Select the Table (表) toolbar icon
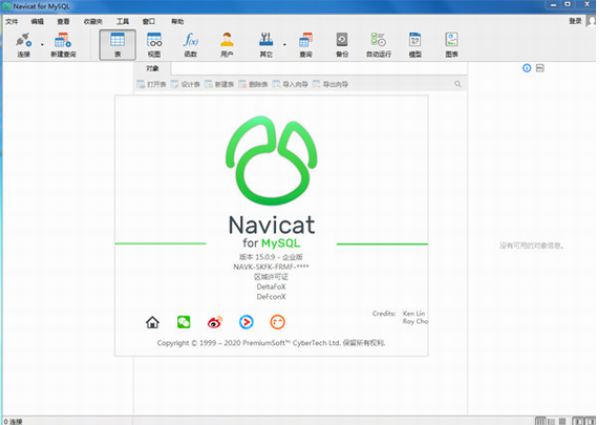Screen dimensions: 600x425 (x=117, y=42)
